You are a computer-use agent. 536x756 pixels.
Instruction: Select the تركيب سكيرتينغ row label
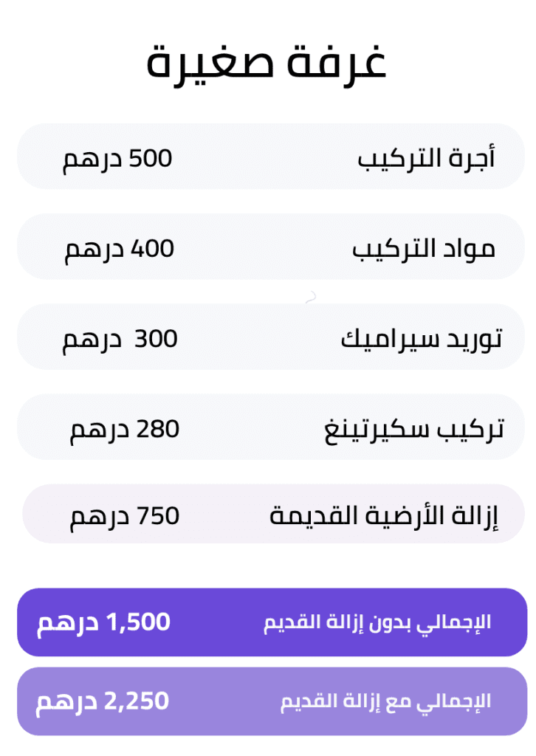click(413, 429)
